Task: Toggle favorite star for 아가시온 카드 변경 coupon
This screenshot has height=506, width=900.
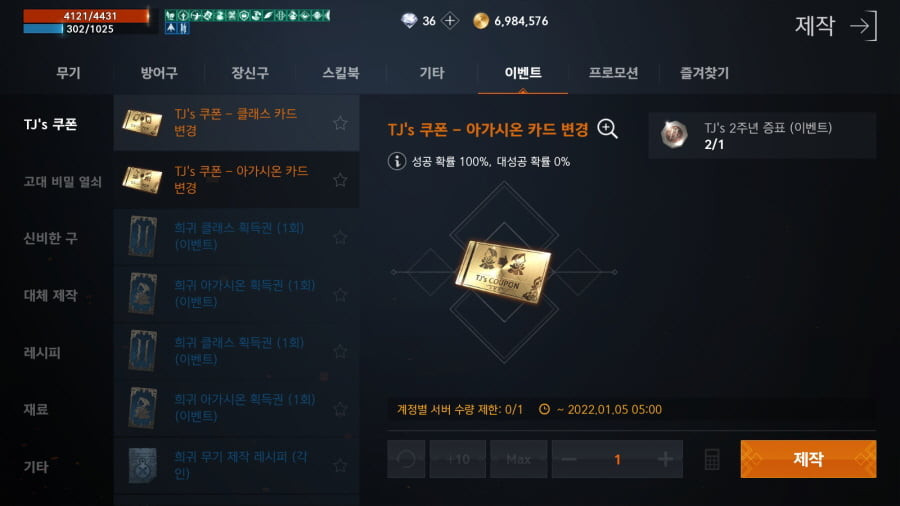Action: point(340,180)
